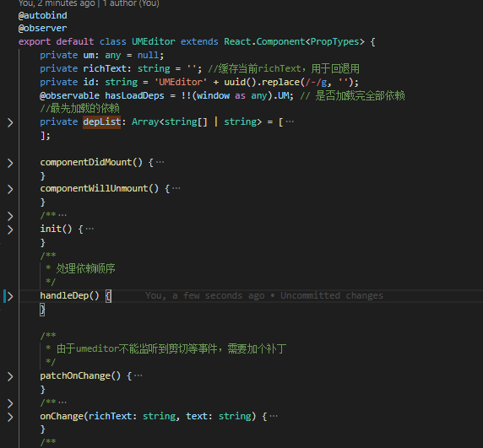Click the React.Component type reference
Screen dimensions: 483x448
[264, 41]
